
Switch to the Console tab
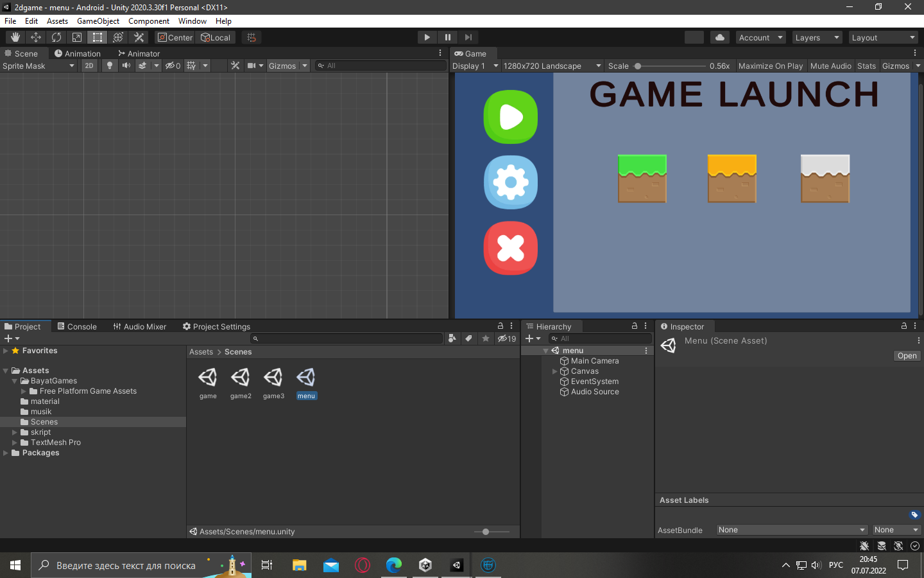[x=77, y=326]
